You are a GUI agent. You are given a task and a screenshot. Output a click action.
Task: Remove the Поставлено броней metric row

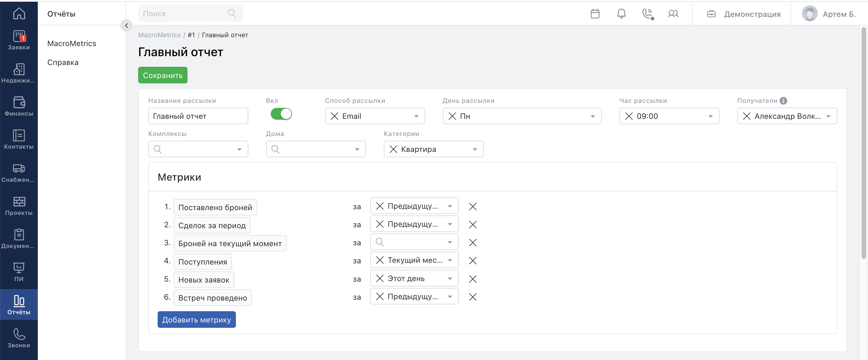tap(473, 207)
